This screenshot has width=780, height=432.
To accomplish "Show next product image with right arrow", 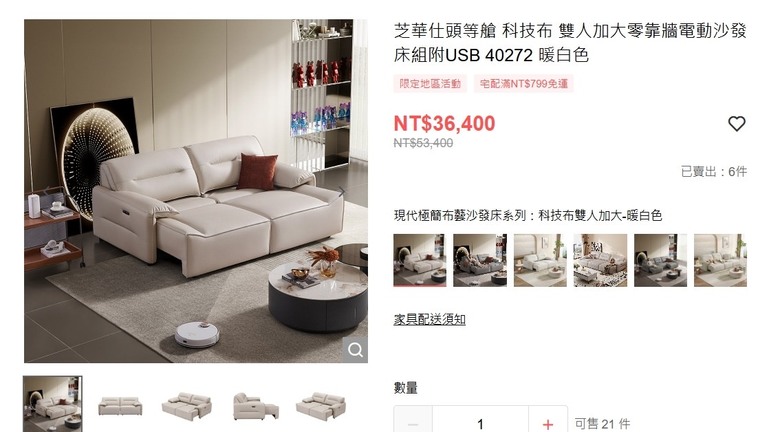I will tap(341, 191).
